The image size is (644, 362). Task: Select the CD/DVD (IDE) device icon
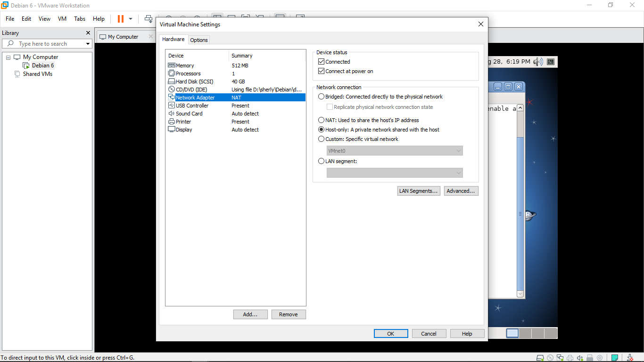(x=172, y=90)
